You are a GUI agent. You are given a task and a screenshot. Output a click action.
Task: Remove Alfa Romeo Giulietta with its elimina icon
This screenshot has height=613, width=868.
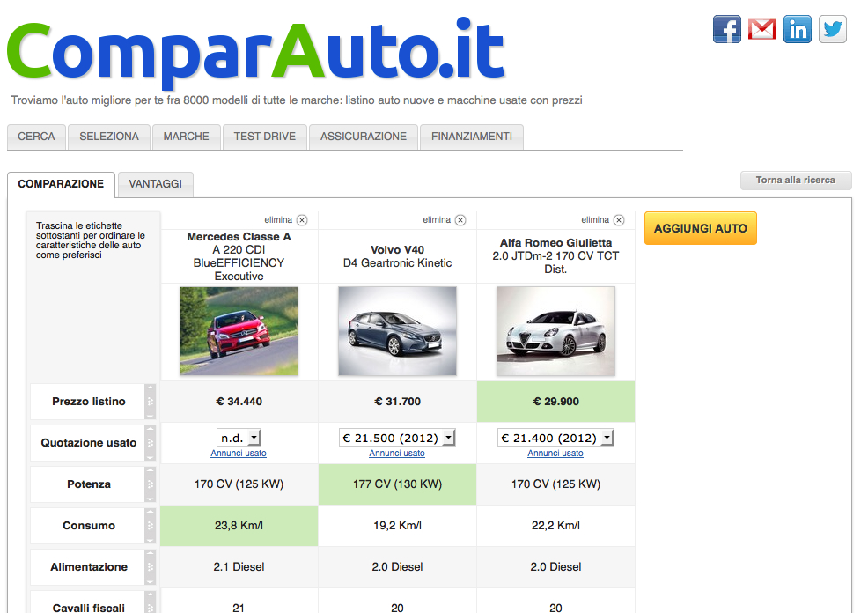pos(619,220)
